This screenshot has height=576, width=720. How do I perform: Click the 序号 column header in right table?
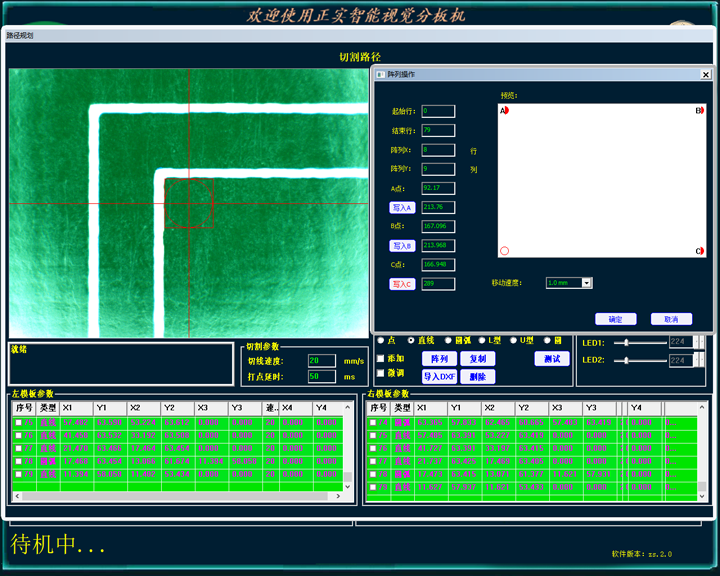tap(379, 408)
